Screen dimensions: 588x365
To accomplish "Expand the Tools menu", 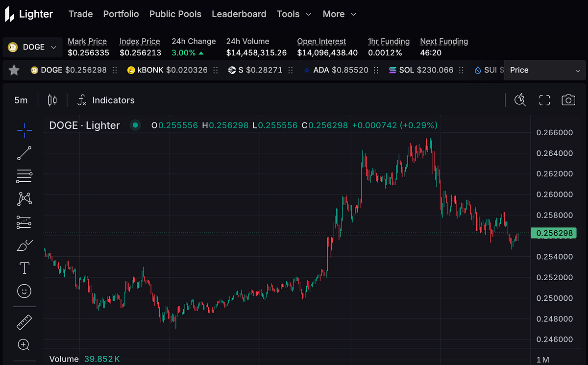I will pyautogui.click(x=294, y=14).
